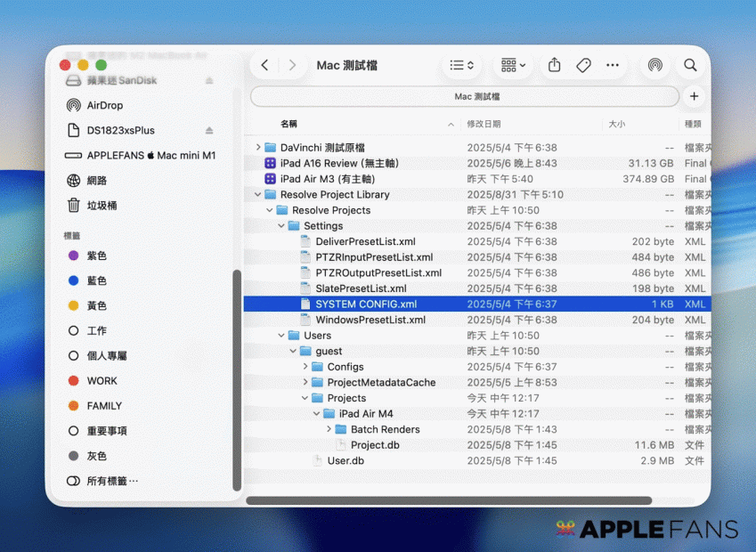Collapse the Settings folder

coord(281,226)
